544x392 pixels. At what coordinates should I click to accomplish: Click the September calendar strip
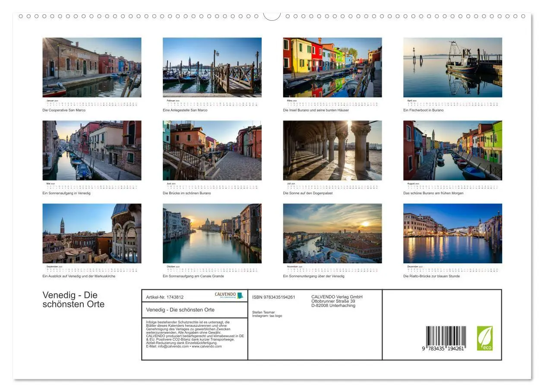click(92, 269)
